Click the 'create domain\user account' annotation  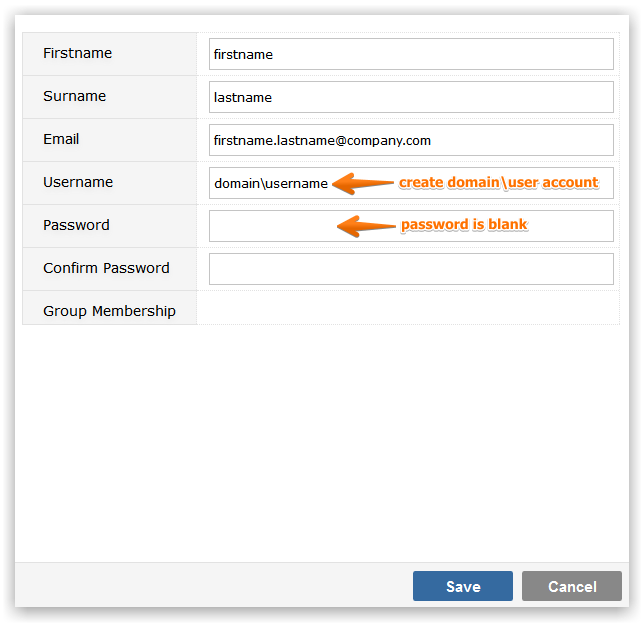tap(499, 182)
